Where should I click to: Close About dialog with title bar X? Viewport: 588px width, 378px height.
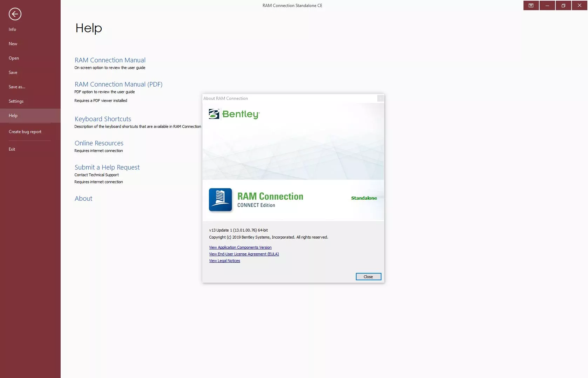coord(380,98)
